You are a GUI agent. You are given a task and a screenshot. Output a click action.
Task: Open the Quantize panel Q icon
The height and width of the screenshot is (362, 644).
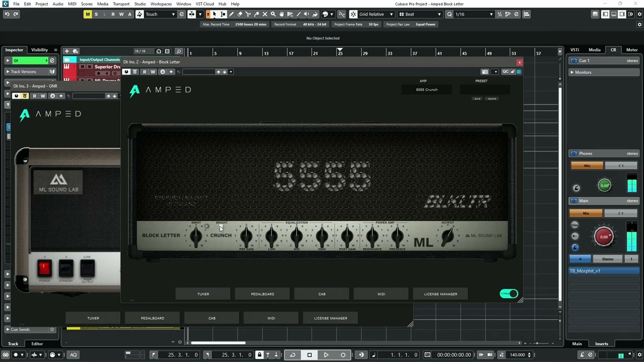449,14
